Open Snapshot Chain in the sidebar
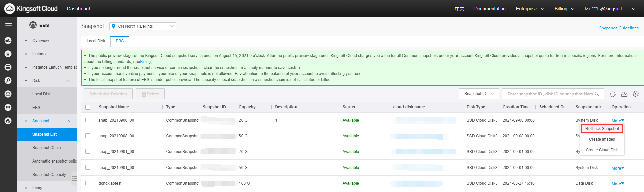The height and width of the screenshot is (192, 644). tap(47, 148)
